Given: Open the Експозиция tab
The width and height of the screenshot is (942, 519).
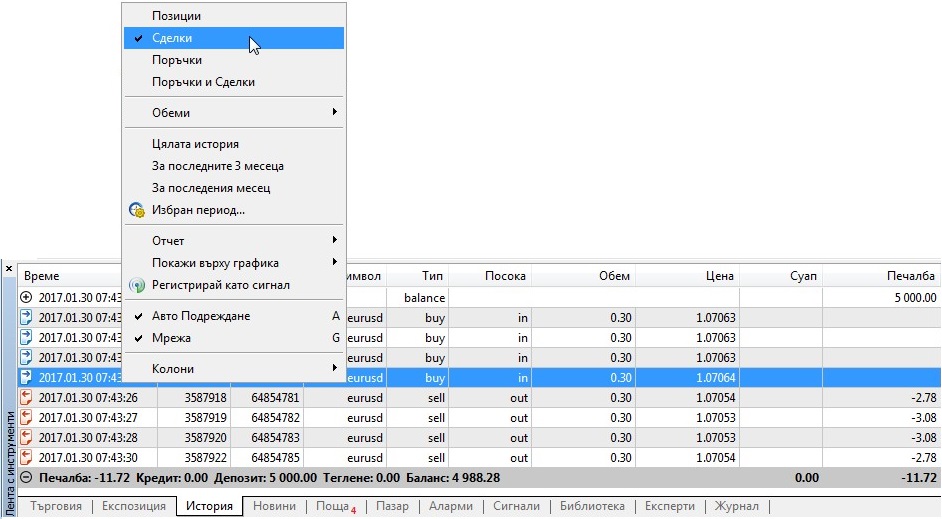Looking at the screenshot, I should pyautogui.click(x=133, y=506).
